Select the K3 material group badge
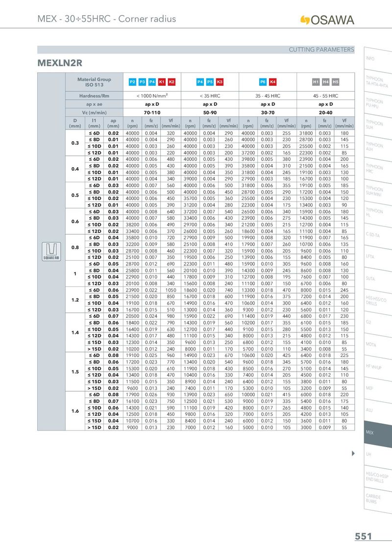Screen dimensions: 392x555 tap(220, 82)
